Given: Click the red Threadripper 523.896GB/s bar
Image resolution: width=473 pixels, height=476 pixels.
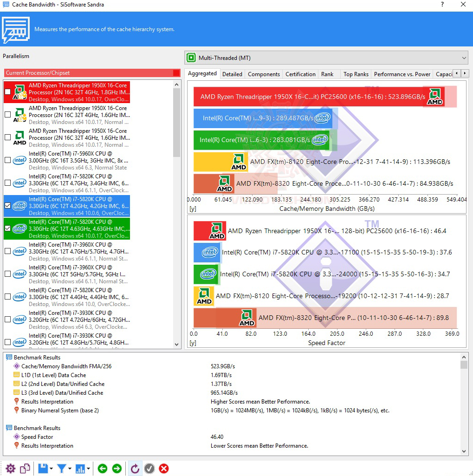Looking at the screenshot, I should [x=319, y=97].
